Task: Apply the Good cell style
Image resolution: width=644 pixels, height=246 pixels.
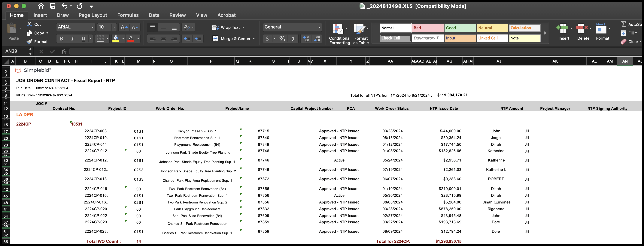Action: [460, 28]
